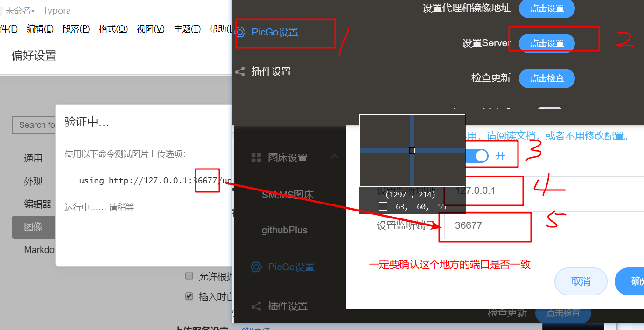Click 点击设置 button for 设置Server

point(546,43)
